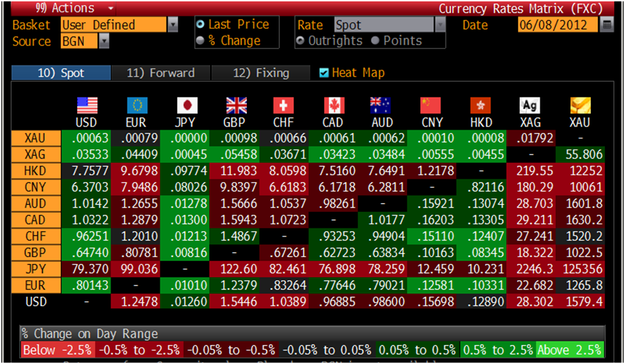Select the Outrights radio button
The width and height of the screenshot is (625, 364).
coord(300,40)
